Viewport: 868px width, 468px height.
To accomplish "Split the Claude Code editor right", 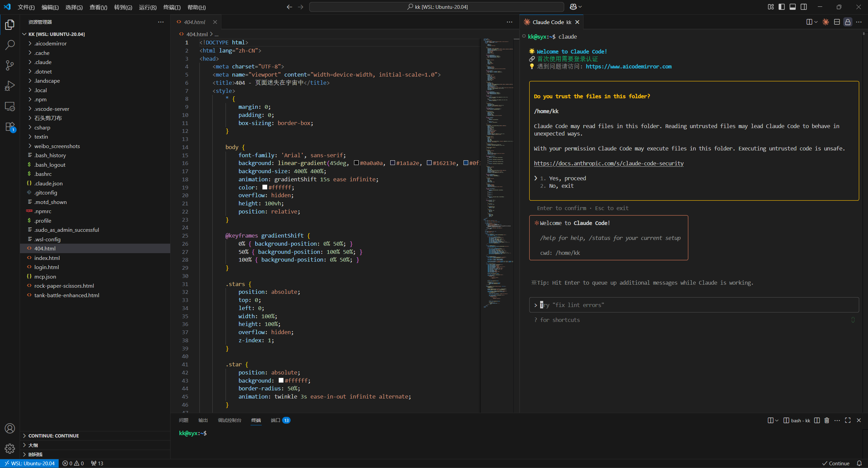I will 809,22.
